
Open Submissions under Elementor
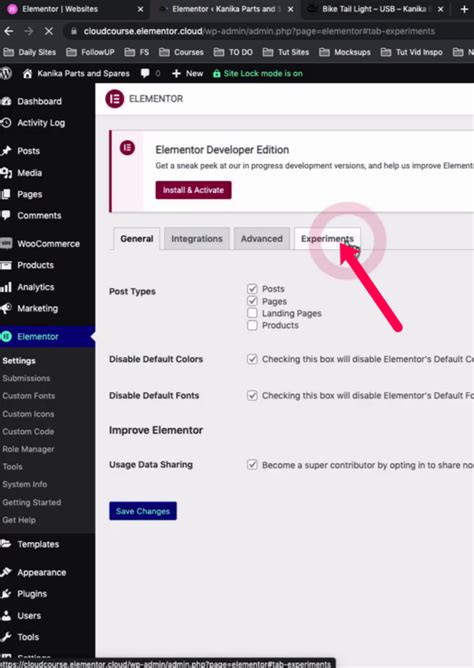(x=26, y=378)
